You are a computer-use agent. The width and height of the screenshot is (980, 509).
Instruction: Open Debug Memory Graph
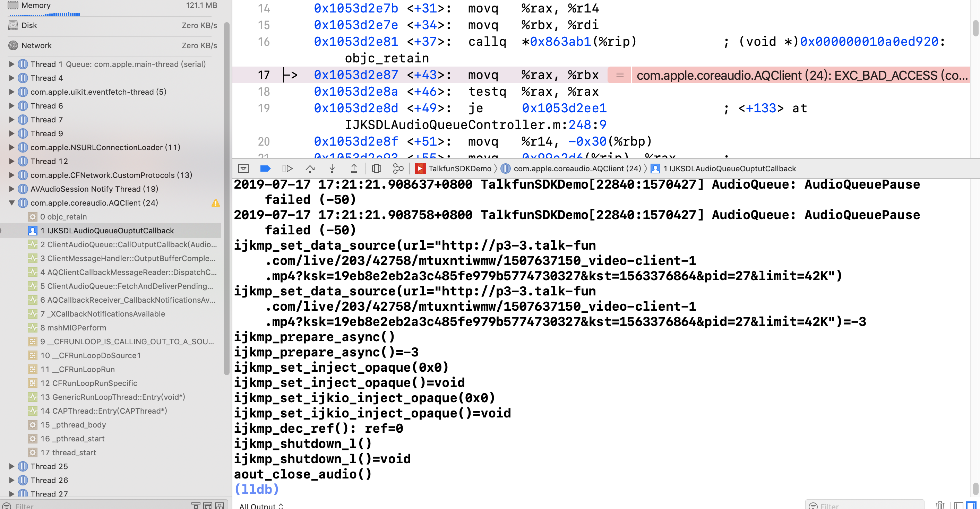point(398,169)
